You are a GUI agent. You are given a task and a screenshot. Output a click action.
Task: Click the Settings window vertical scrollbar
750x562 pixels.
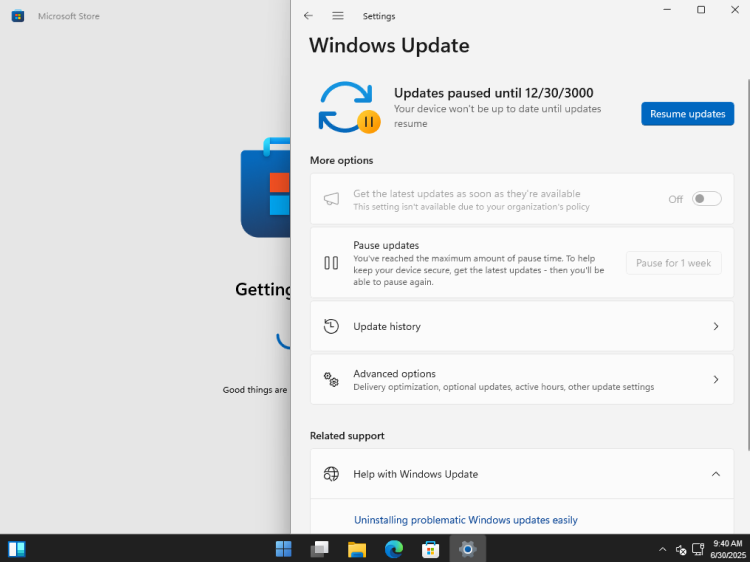(748, 264)
